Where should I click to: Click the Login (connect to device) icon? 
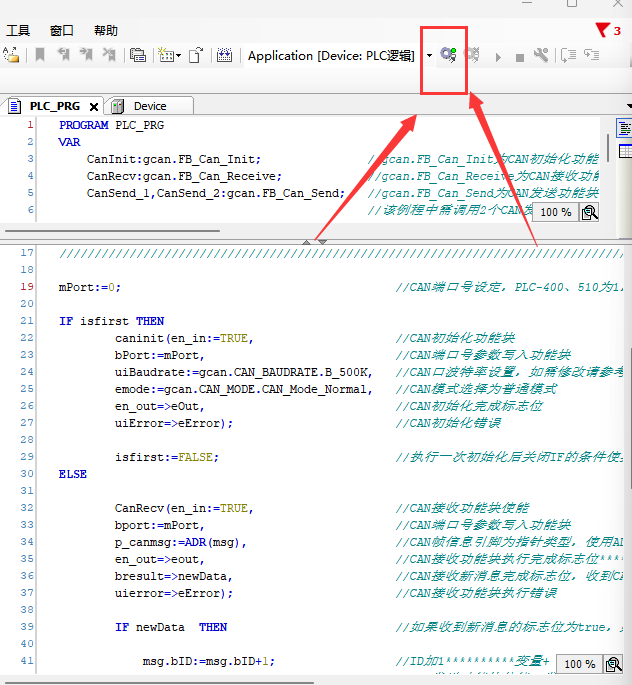point(447,56)
